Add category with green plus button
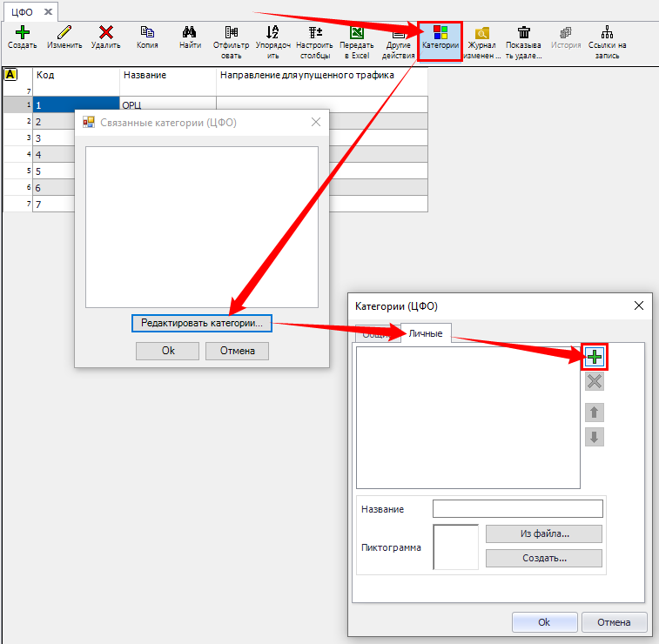The height and width of the screenshot is (644, 659). click(x=595, y=357)
